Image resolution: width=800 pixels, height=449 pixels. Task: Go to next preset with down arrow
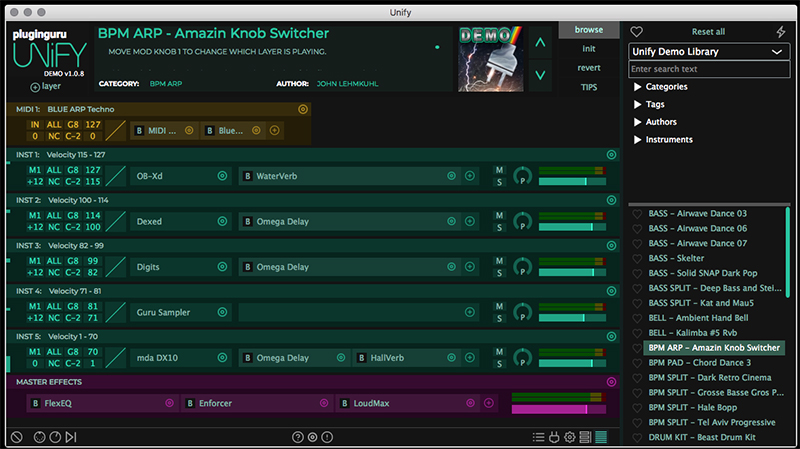pos(540,75)
